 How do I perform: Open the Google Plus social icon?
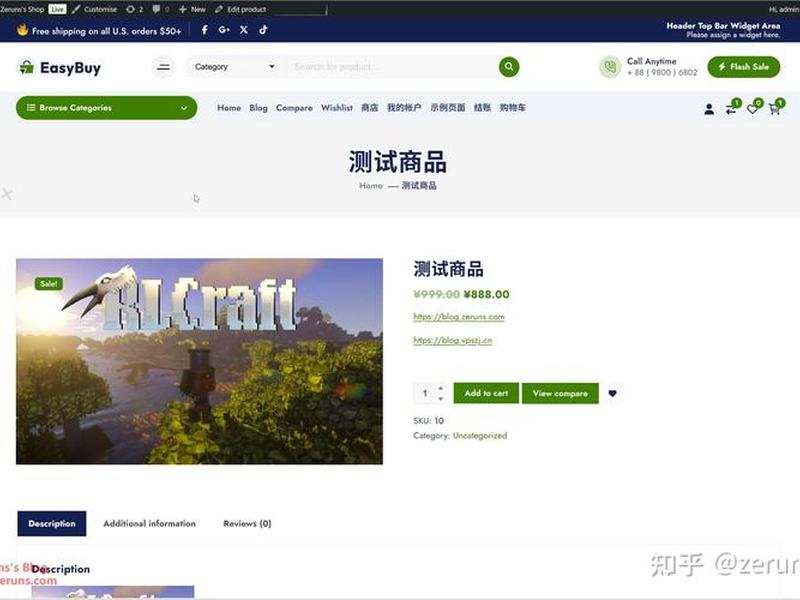point(224,30)
